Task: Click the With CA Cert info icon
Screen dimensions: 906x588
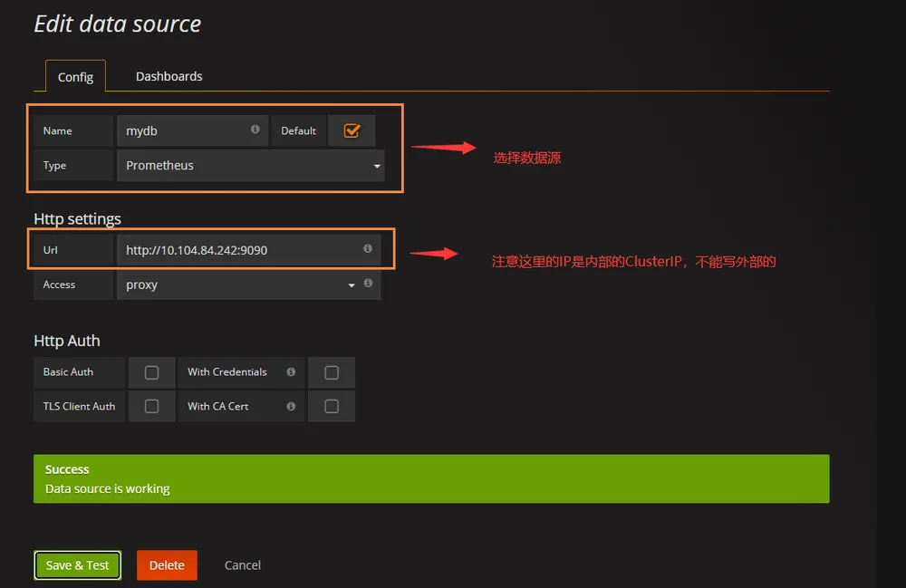Action: tap(291, 407)
